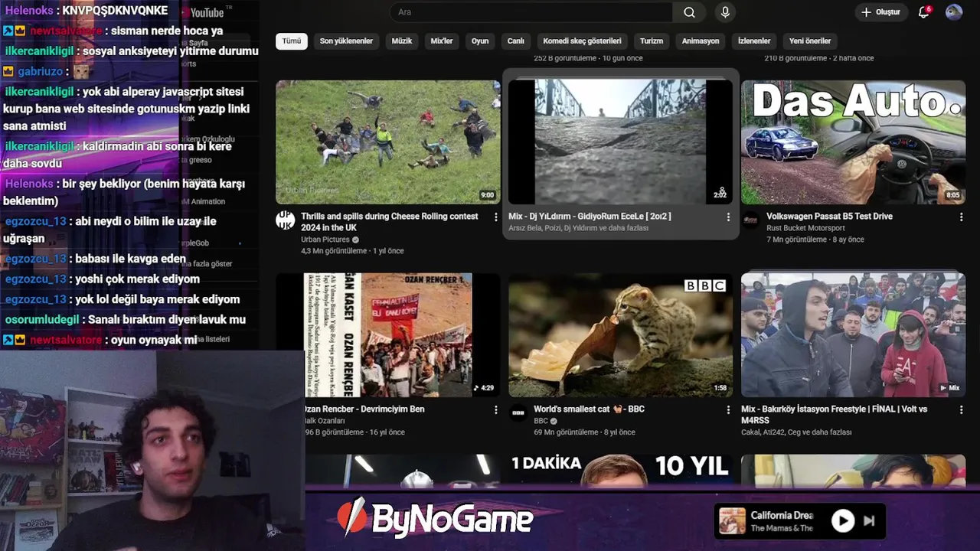Click the 1:58 duration badge
Screen dimensions: 980x551
point(720,388)
